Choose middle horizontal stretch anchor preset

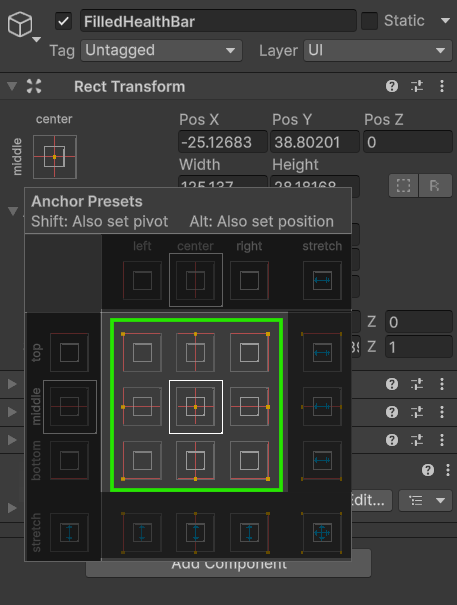click(322, 407)
